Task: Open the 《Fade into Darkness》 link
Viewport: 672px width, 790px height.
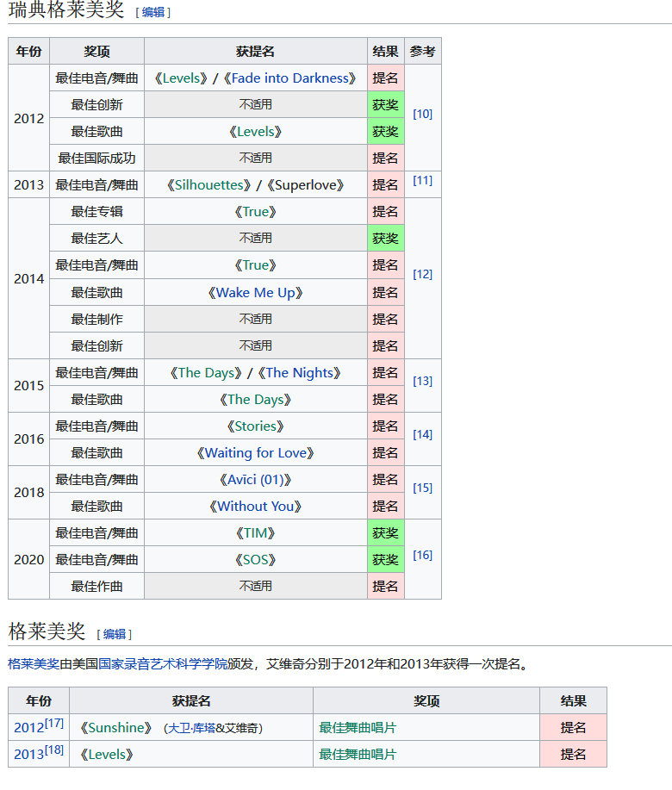Action: (289, 78)
